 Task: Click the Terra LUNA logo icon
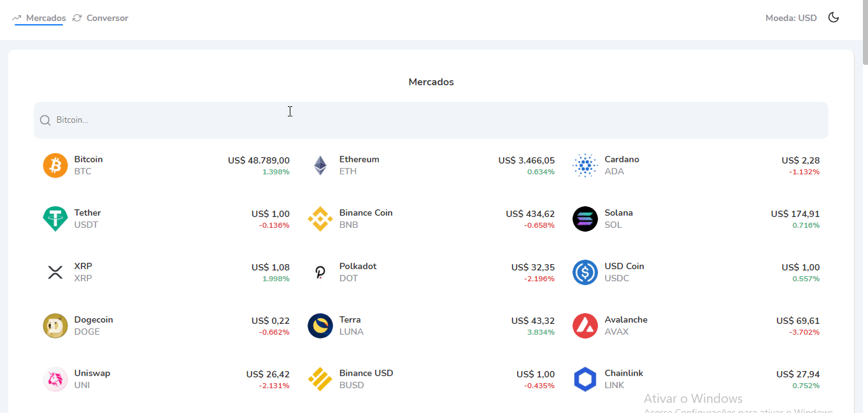(x=320, y=326)
